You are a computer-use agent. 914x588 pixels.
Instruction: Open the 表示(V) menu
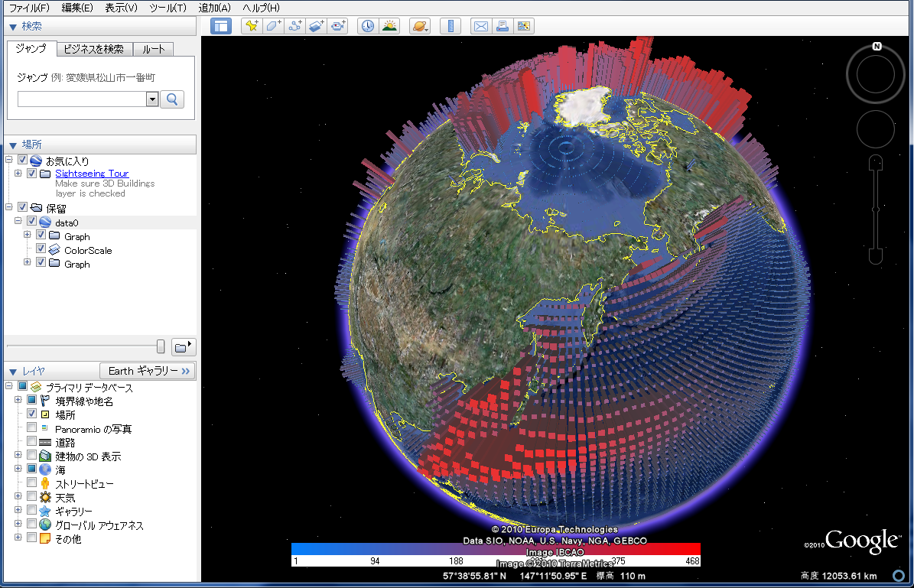pyautogui.click(x=122, y=8)
